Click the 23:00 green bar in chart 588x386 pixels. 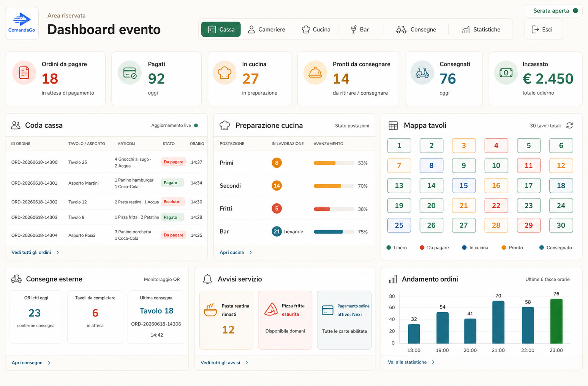(x=556, y=321)
